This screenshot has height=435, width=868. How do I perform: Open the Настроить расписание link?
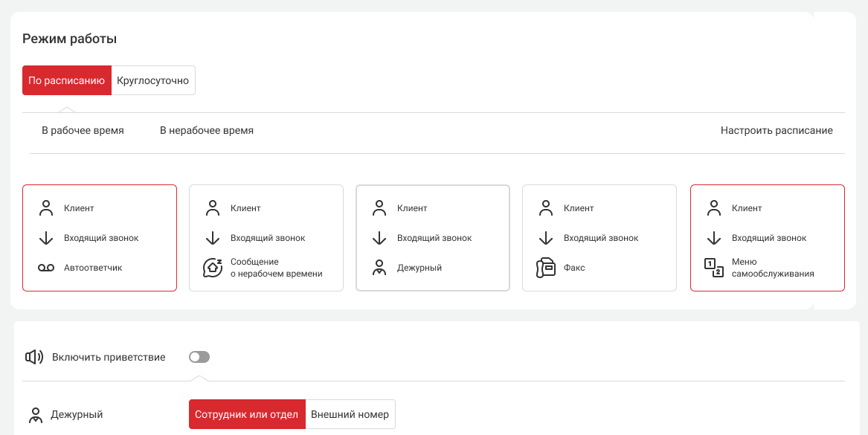coord(777,130)
